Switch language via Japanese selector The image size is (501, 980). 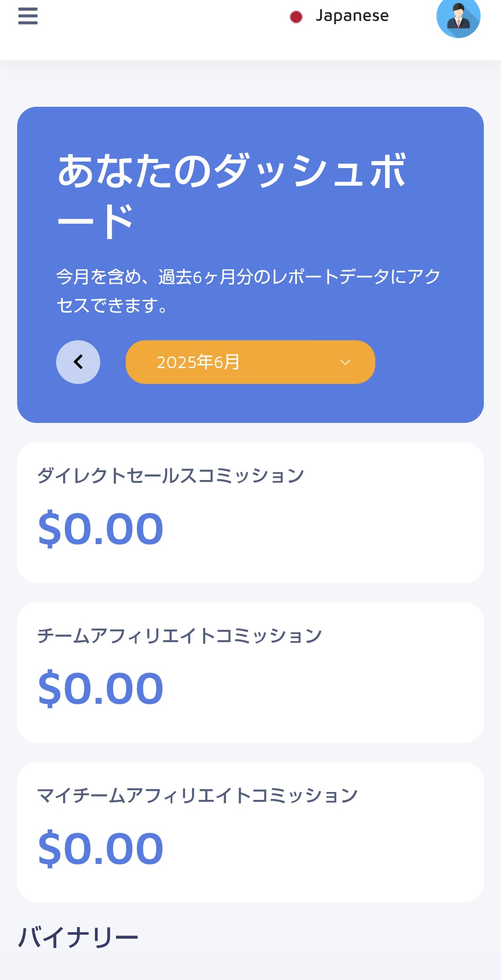pyautogui.click(x=339, y=16)
